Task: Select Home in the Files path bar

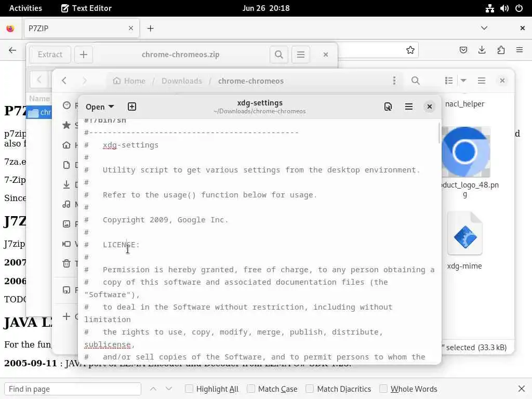Action: coord(129,81)
